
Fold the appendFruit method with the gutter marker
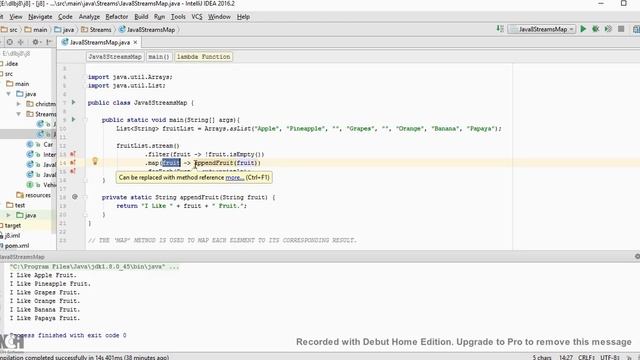pos(86,197)
